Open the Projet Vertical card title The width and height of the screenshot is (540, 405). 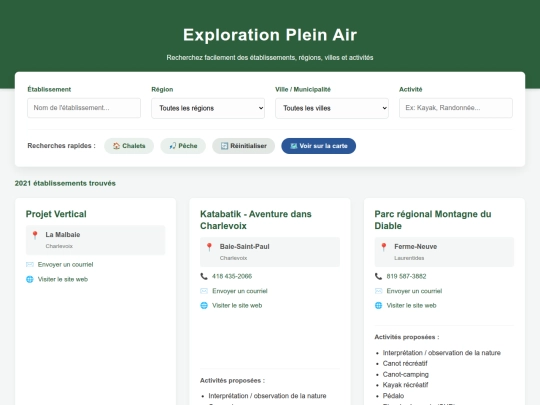56,214
